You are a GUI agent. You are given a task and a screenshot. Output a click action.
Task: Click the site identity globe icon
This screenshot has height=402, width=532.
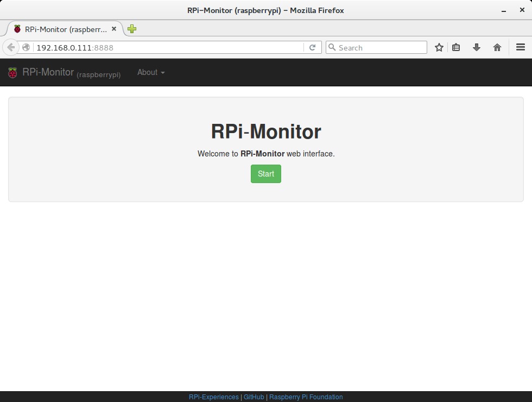[x=26, y=47]
